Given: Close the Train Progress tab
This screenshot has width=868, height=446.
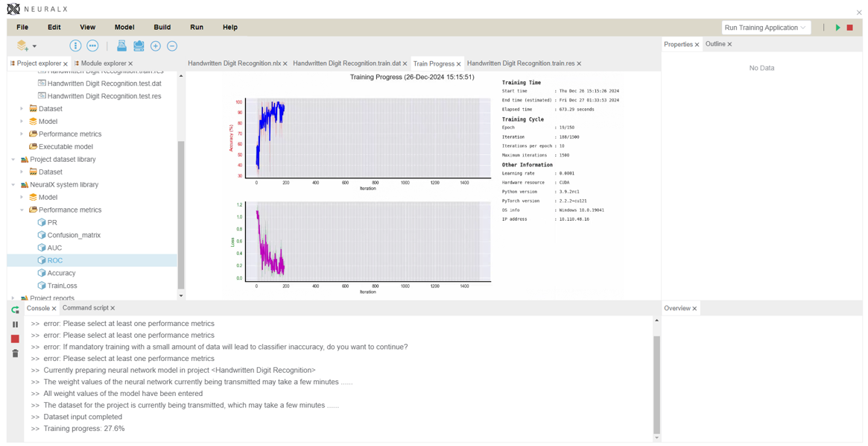Looking at the screenshot, I should pos(459,65).
